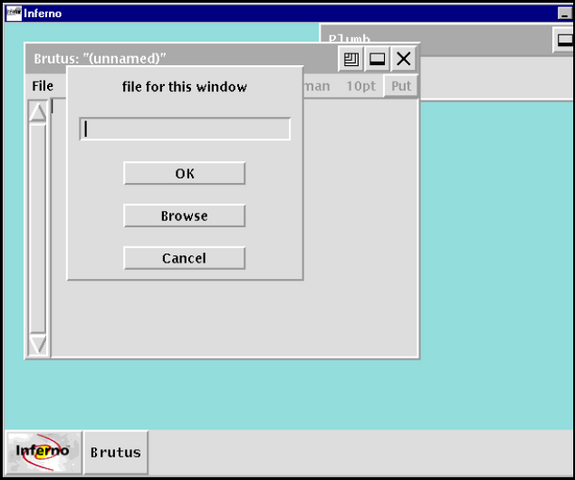Close the Brutus window with X

tap(403, 59)
